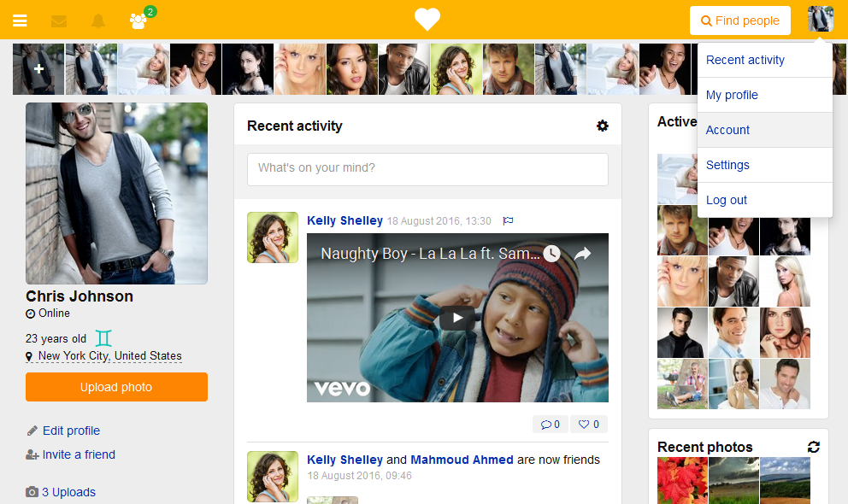Open the blue sky hills recent photo
Viewport: 848px width, 504px height.
point(786,481)
